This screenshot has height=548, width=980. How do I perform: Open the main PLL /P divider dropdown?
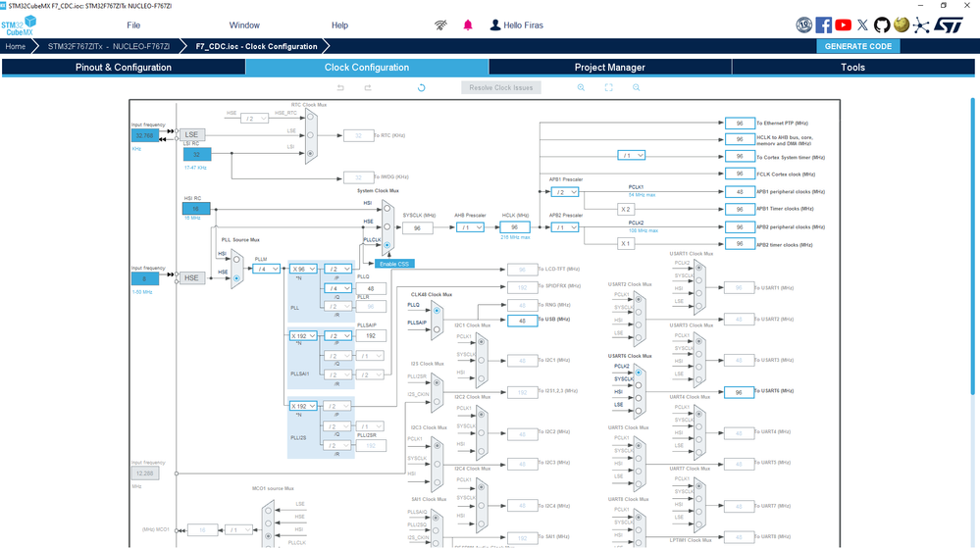pyautogui.click(x=338, y=269)
